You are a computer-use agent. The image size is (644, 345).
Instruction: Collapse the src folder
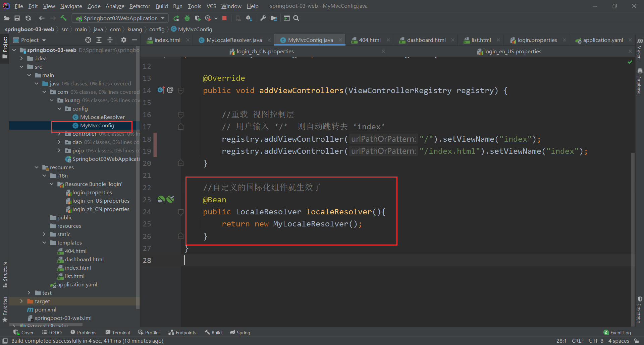[x=21, y=67]
